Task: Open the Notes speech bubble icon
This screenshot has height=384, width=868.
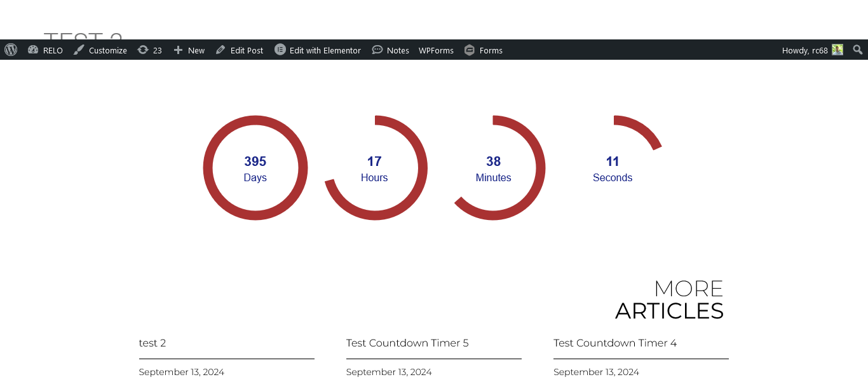Action: [377, 50]
